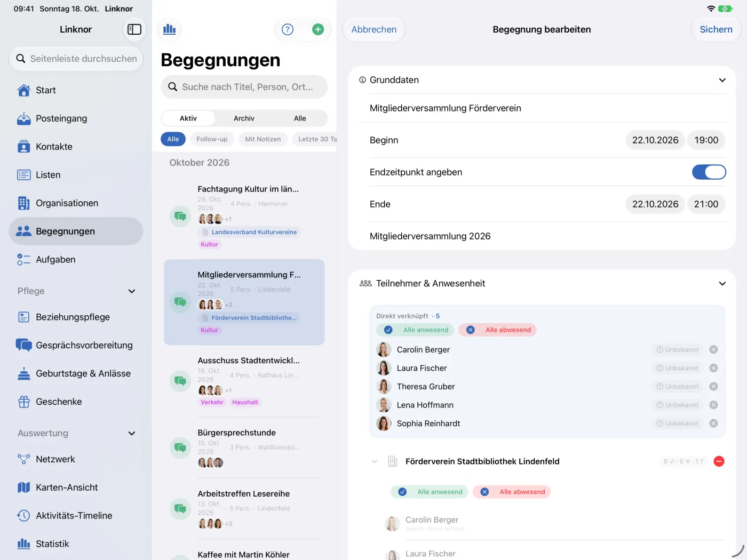This screenshot has height=560, width=747.
Task: Tap Abbrechen to cancel editing
Action: pyautogui.click(x=374, y=29)
